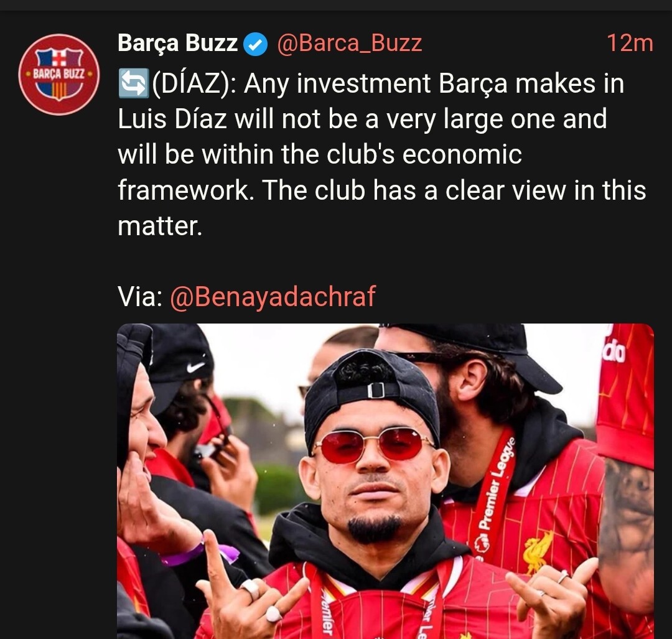Open the Barça Buzz profile avatar
The height and width of the screenshot is (639, 672).
tap(59, 75)
